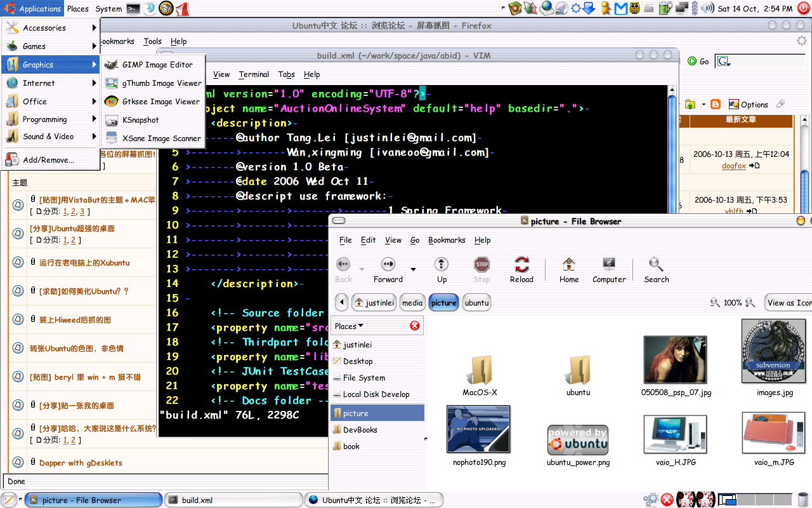812x508 pixels.
Task: Click blue download arrow tray icon
Action: click(589, 8)
